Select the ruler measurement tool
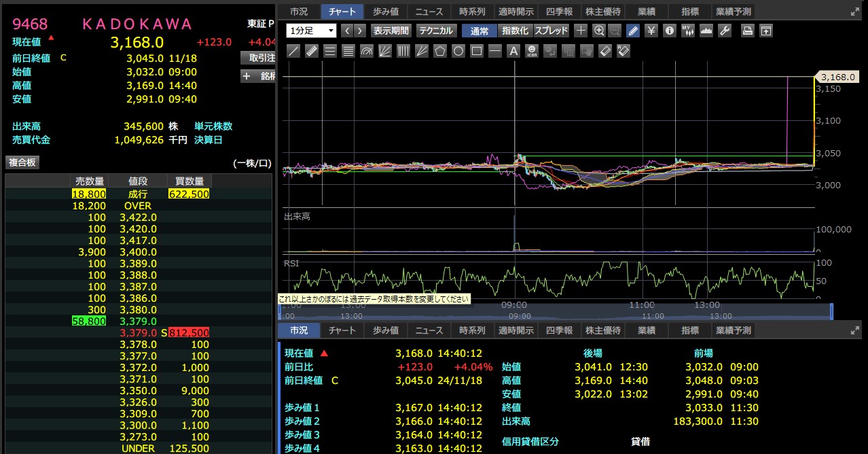This screenshot has height=454, width=868. coord(312,51)
